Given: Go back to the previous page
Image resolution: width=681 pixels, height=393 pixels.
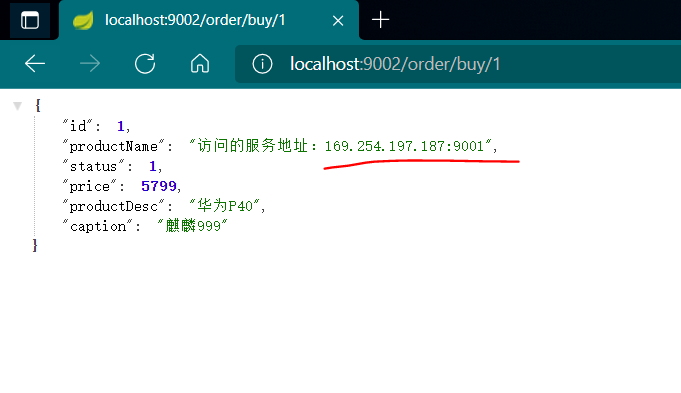Looking at the screenshot, I should 35,64.
